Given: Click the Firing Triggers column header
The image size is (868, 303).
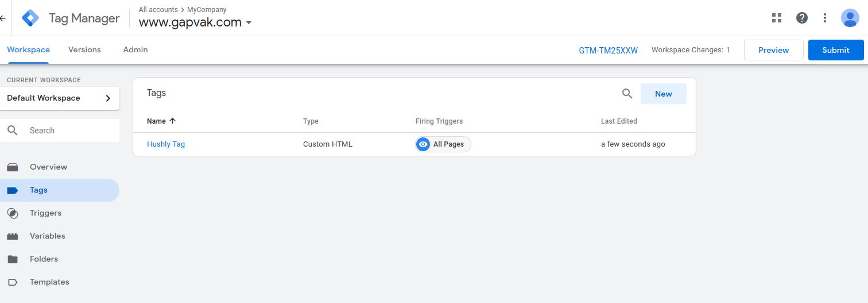Looking at the screenshot, I should pos(439,121).
